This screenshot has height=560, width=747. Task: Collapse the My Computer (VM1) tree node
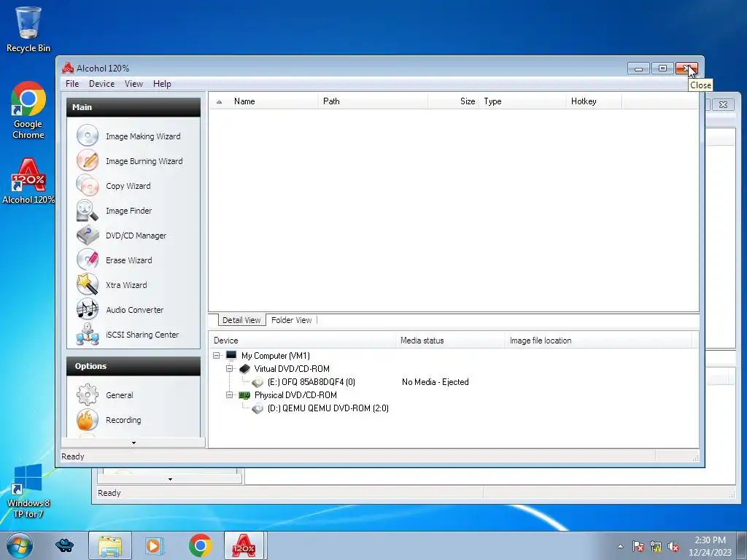tap(216, 355)
